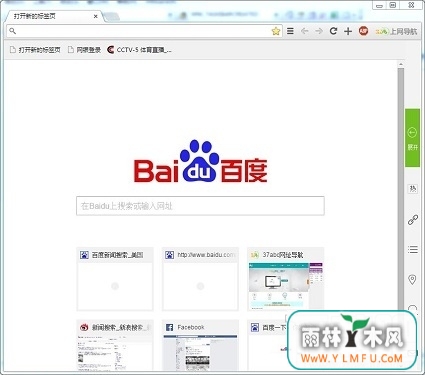Open the 新闻搜索 Sina thumbnail tile
This screenshot has width=425, height=375.
pyautogui.click(x=115, y=346)
